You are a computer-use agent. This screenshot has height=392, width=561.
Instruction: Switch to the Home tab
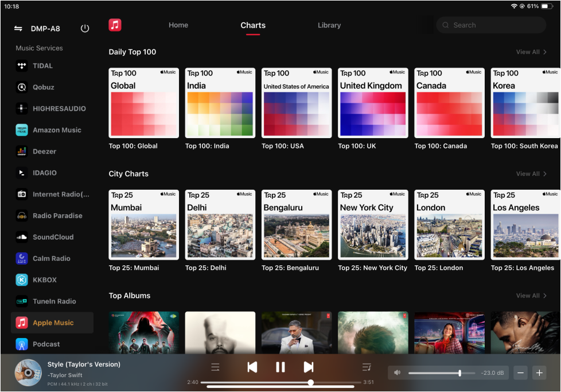tap(178, 25)
